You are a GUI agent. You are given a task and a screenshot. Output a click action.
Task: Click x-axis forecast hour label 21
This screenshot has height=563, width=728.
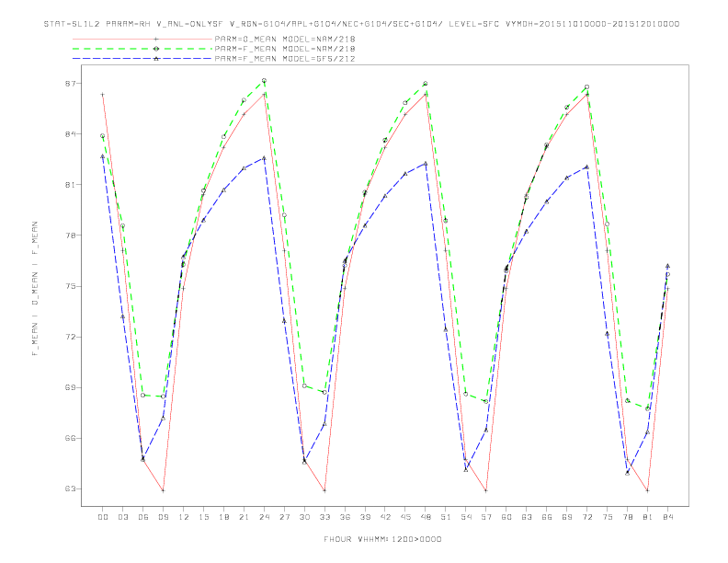tap(245, 517)
